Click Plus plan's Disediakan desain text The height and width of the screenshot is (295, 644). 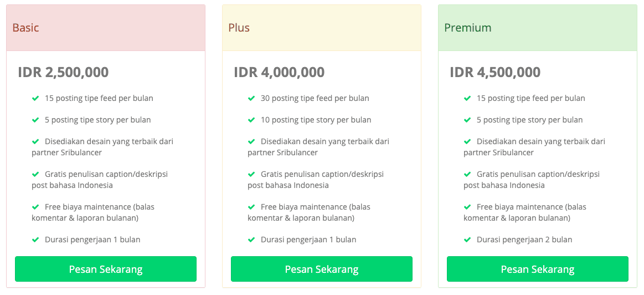(x=318, y=147)
